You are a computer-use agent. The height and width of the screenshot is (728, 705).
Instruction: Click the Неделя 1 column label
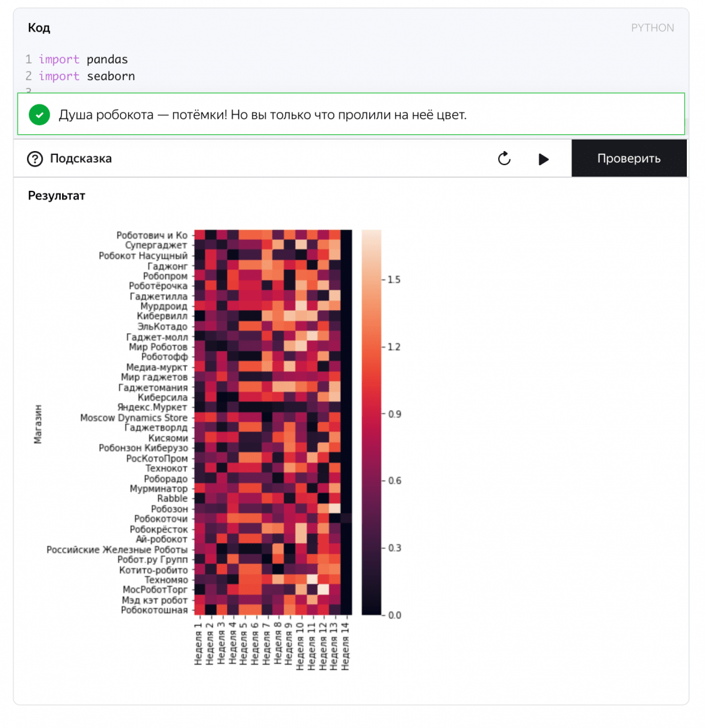click(x=199, y=643)
